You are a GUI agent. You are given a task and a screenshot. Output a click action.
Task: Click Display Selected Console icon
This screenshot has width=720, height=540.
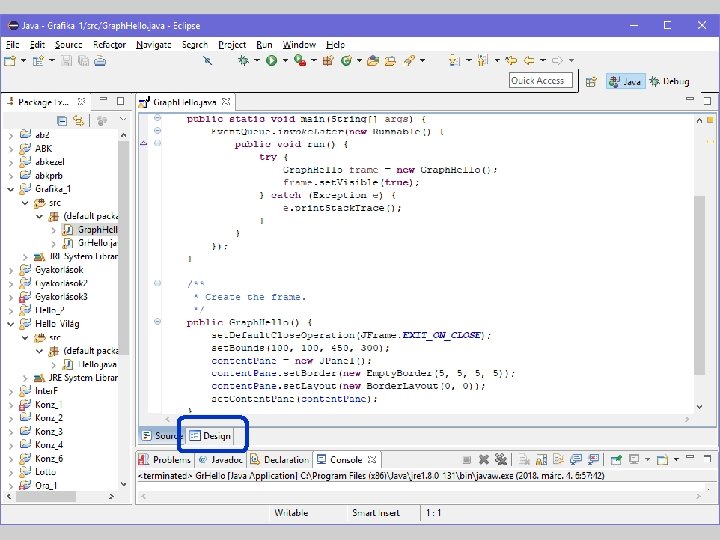pyautogui.click(x=635, y=459)
